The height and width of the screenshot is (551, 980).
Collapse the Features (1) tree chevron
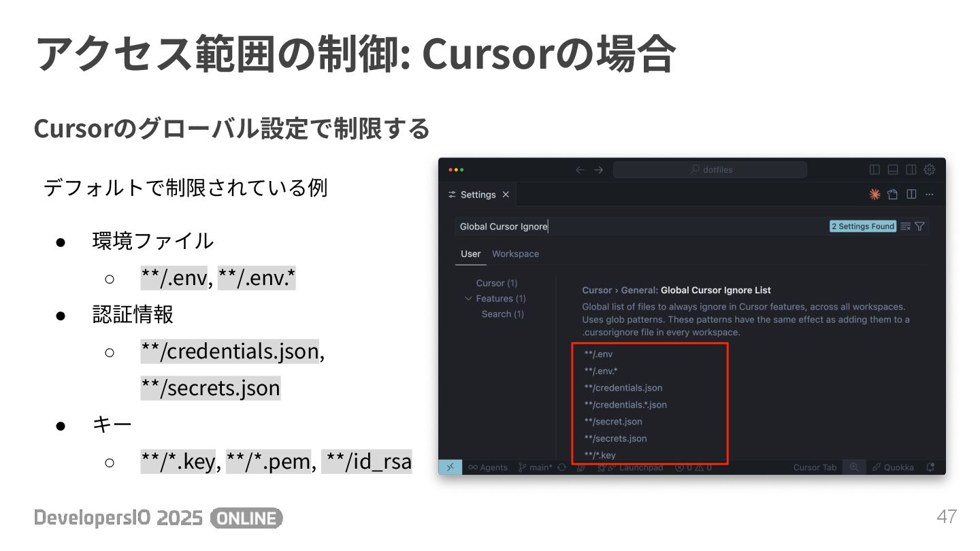pos(468,299)
